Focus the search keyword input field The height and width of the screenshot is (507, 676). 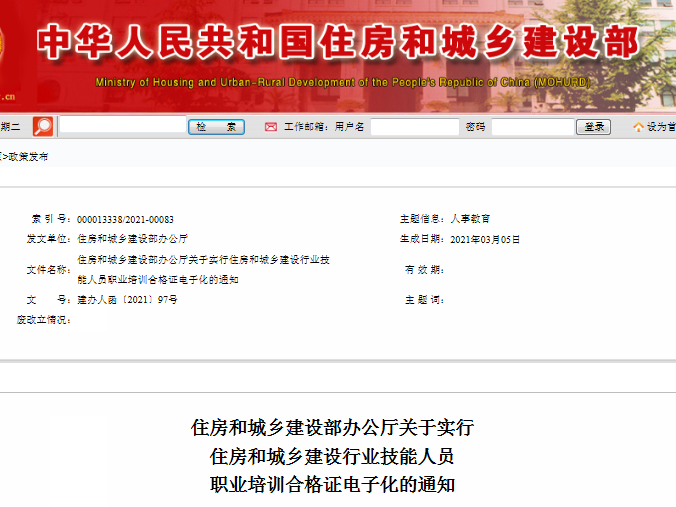123,125
